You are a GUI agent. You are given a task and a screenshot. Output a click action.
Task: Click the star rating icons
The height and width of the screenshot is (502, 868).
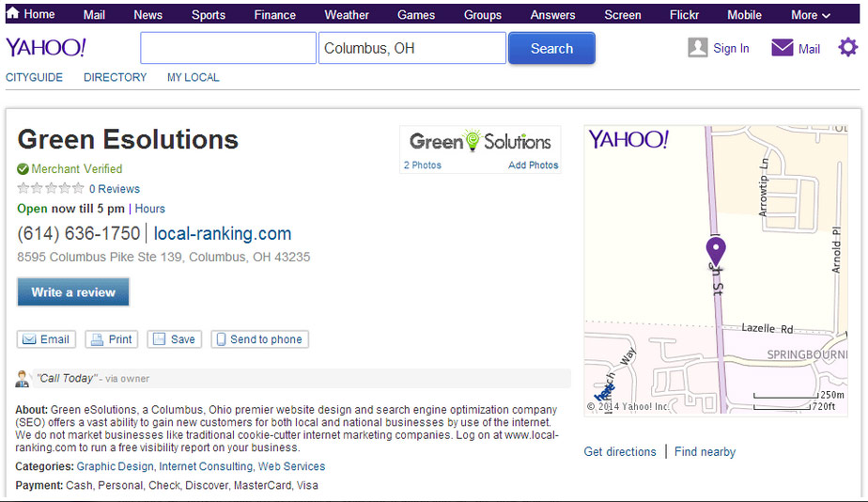(x=51, y=188)
